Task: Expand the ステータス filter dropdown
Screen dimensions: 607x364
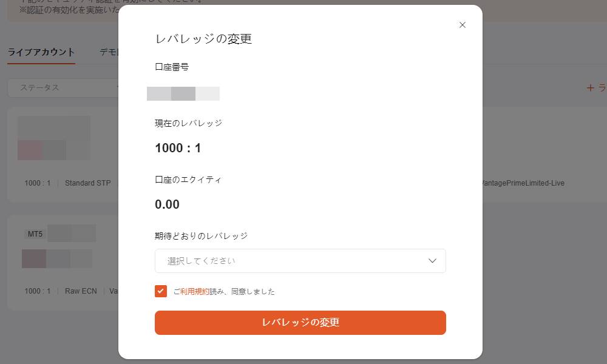Action: (64, 87)
